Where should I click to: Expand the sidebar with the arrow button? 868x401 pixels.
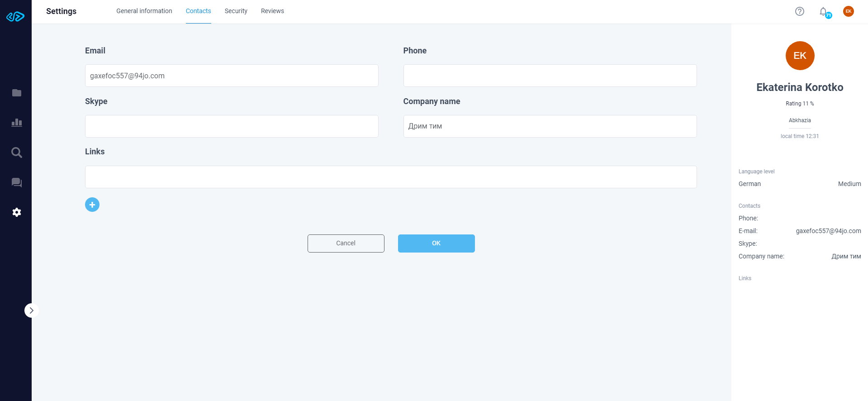pos(31,310)
